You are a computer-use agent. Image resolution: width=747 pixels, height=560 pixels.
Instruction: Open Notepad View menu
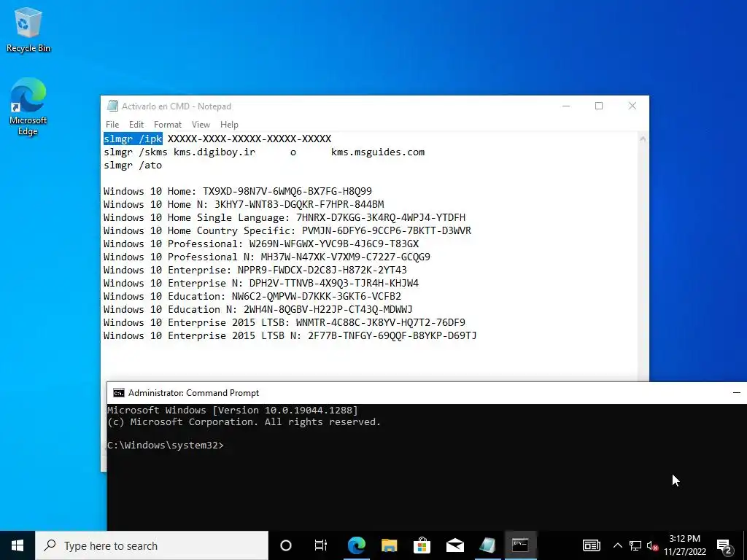tap(201, 124)
